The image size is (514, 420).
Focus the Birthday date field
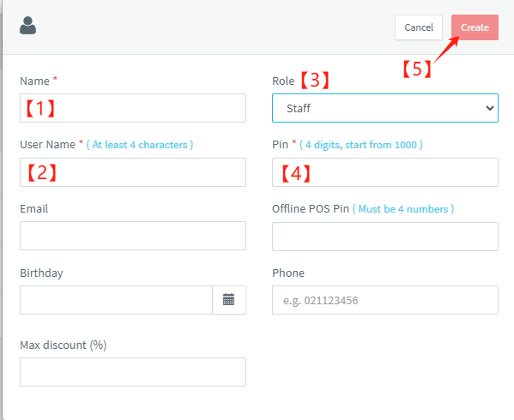pyautogui.click(x=116, y=300)
